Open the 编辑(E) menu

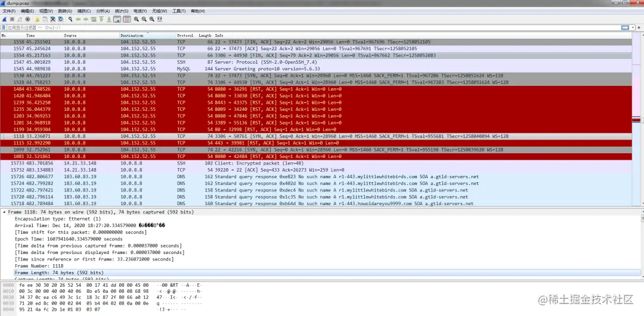coord(27,11)
